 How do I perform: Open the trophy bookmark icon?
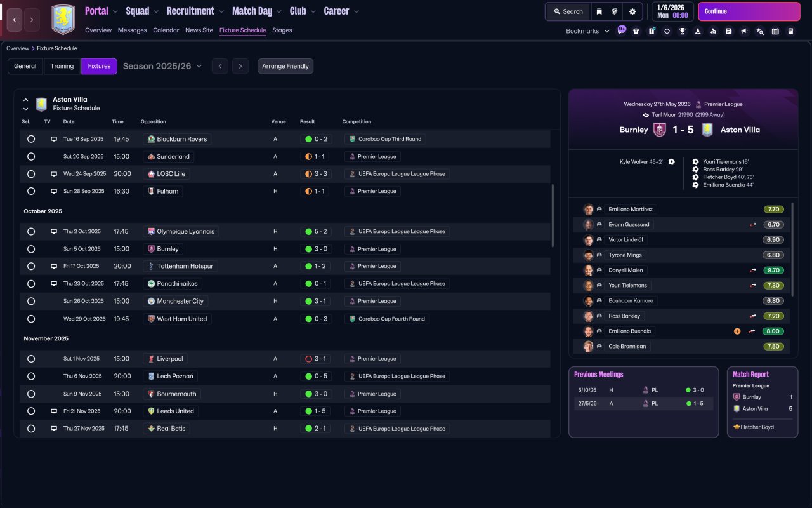pos(682,31)
